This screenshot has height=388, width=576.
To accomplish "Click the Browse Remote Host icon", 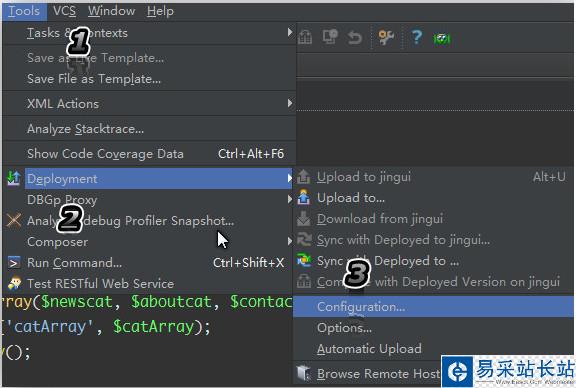I will (x=304, y=373).
